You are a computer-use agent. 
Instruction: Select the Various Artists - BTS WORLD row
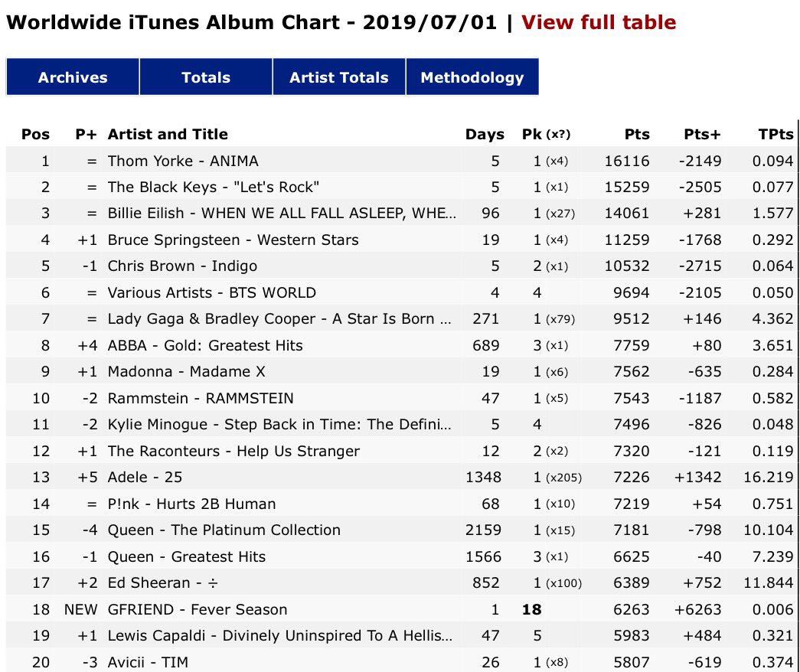401,292
